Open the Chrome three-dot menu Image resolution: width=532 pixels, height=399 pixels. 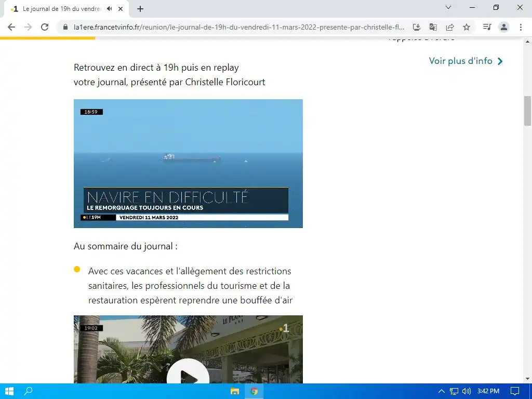[x=521, y=27]
